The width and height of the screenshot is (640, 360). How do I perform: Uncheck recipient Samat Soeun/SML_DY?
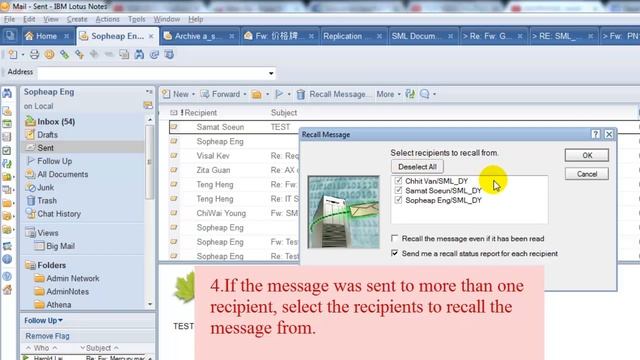[x=398, y=190]
